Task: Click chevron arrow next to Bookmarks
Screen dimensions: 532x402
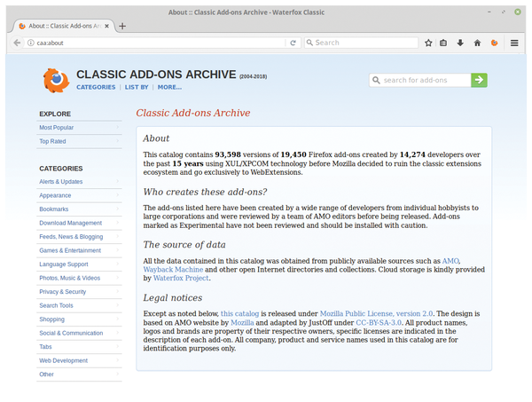Action: [118, 209]
